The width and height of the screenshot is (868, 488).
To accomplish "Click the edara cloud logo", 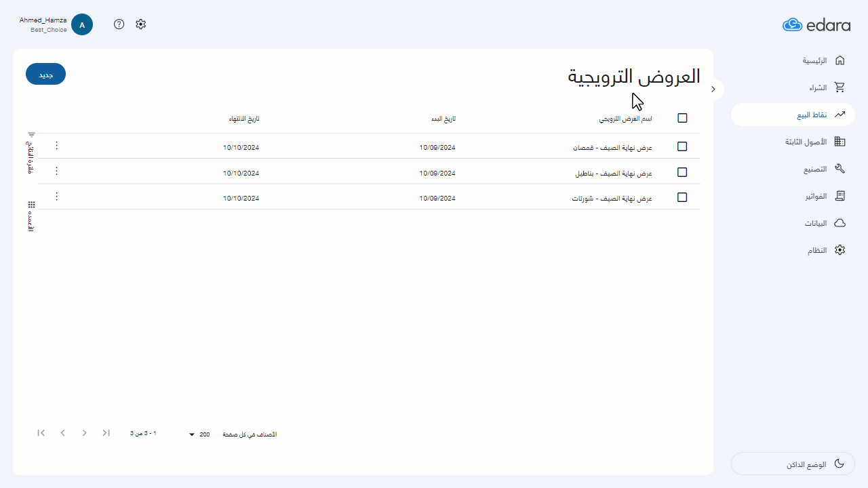I will [816, 25].
